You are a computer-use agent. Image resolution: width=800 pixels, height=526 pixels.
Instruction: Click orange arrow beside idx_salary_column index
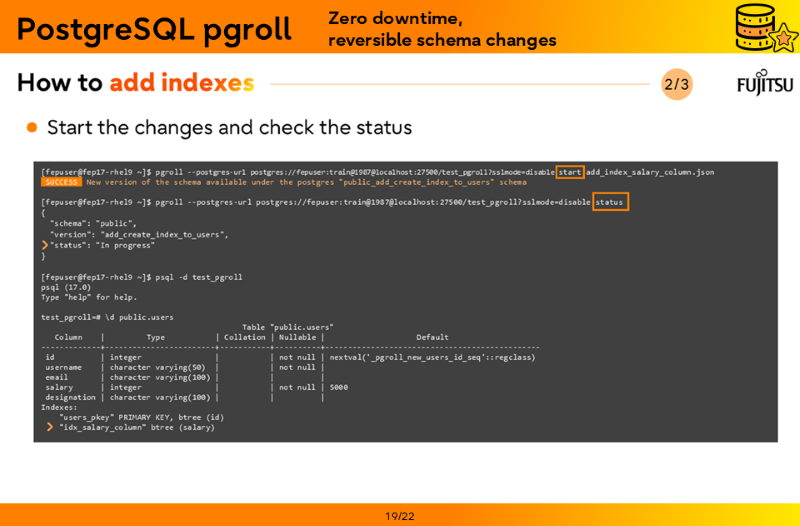(x=50, y=427)
